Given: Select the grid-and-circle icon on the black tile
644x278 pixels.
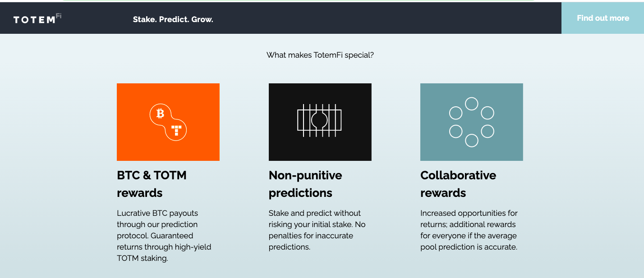Looking at the screenshot, I should coord(319,120).
